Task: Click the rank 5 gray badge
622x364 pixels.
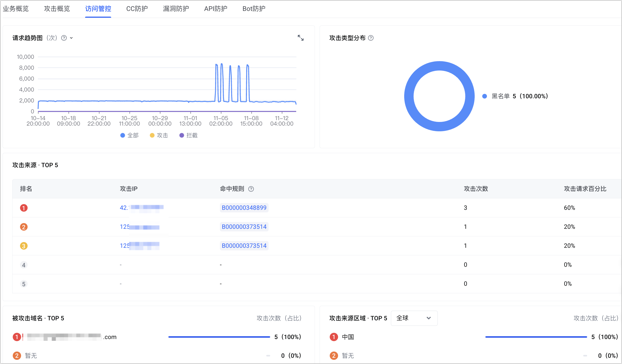Action: pyautogui.click(x=24, y=284)
